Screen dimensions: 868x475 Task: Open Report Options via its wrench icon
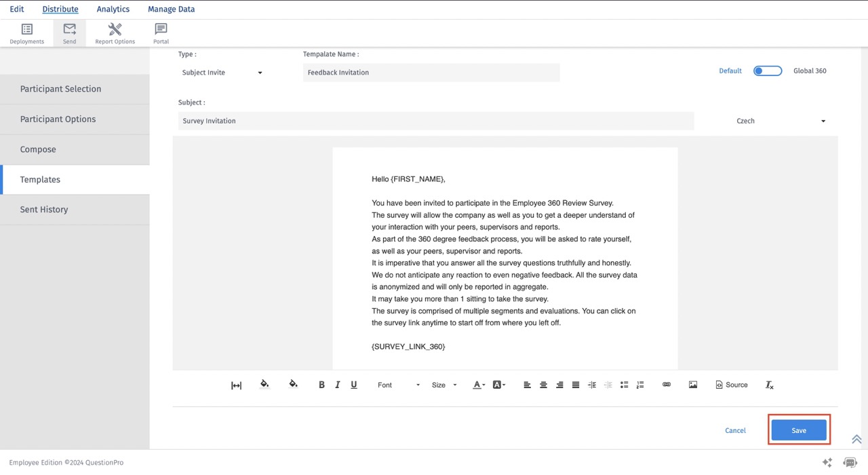115,31
